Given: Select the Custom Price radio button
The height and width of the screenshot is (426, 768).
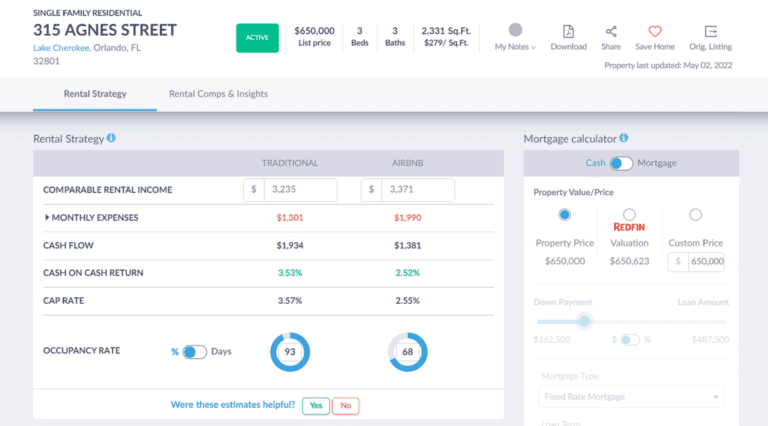Looking at the screenshot, I should coord(696,214).
